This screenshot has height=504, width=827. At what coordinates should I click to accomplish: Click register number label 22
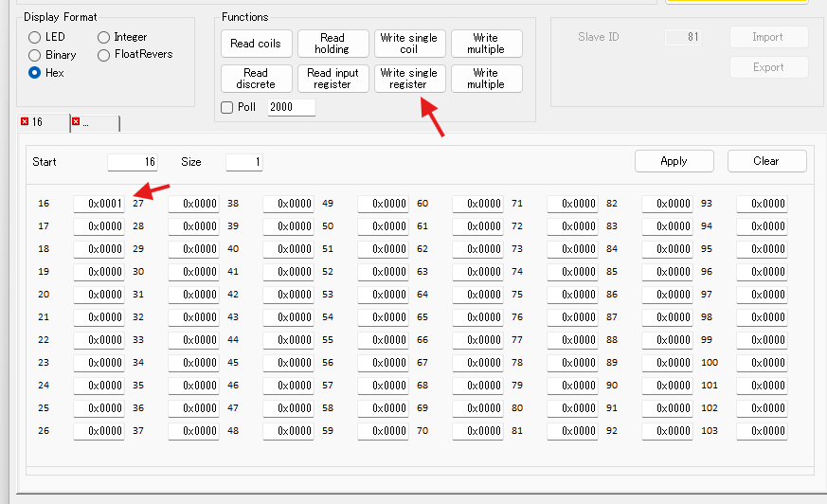pos(44,340)
